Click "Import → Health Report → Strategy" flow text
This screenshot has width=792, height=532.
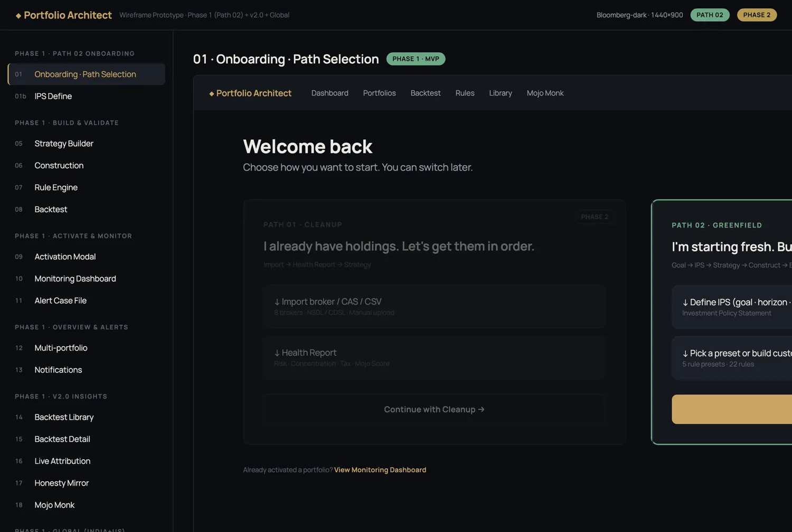317,265
